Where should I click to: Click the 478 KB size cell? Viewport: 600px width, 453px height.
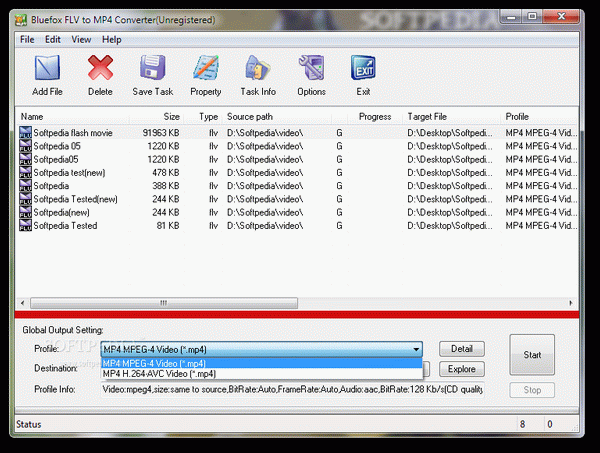[x=166, y=173]
